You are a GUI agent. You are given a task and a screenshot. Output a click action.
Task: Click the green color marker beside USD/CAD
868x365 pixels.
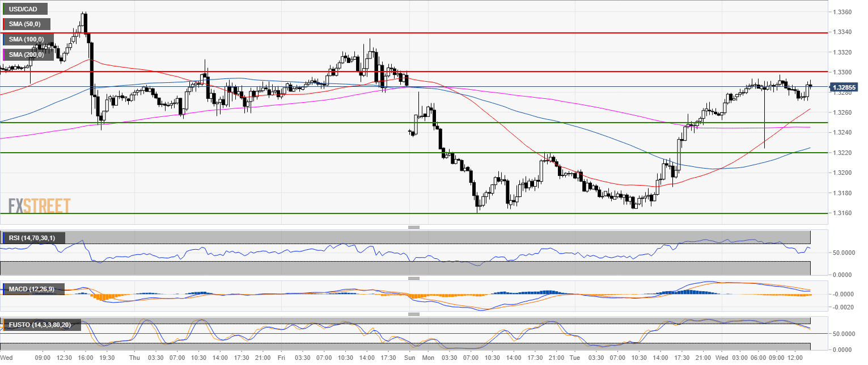coord(3,9)
